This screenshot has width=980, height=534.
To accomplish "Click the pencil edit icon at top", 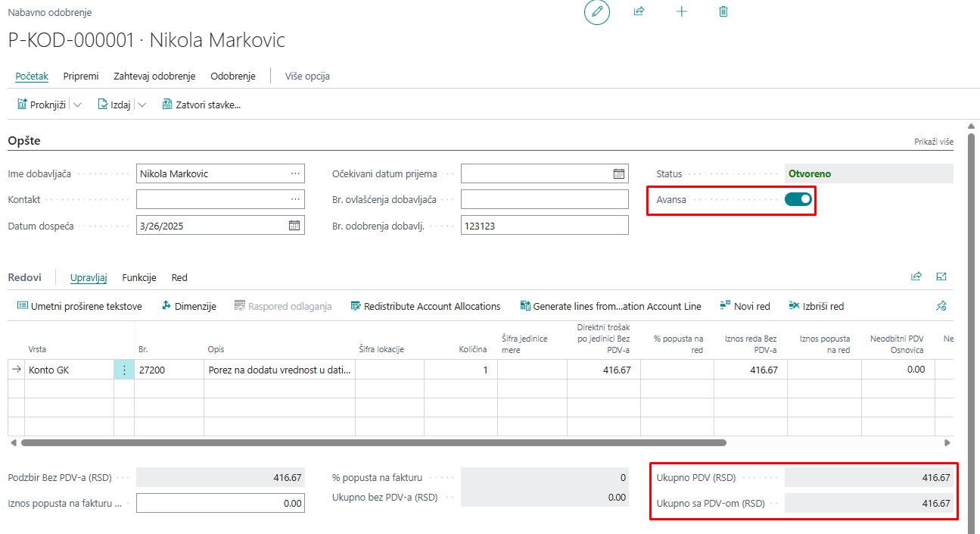I will pyautogui.click(x=596, y=12).
